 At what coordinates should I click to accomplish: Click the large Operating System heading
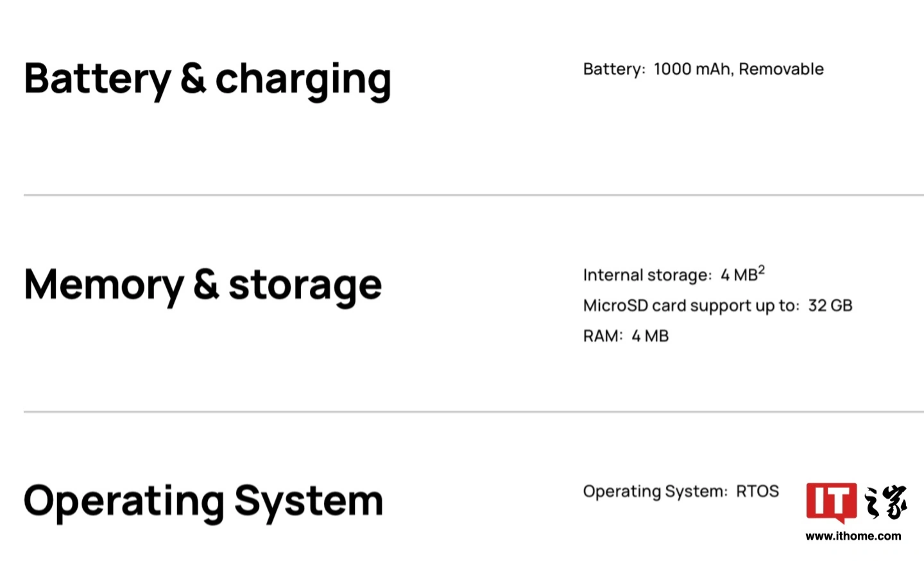tap(203, 501)
